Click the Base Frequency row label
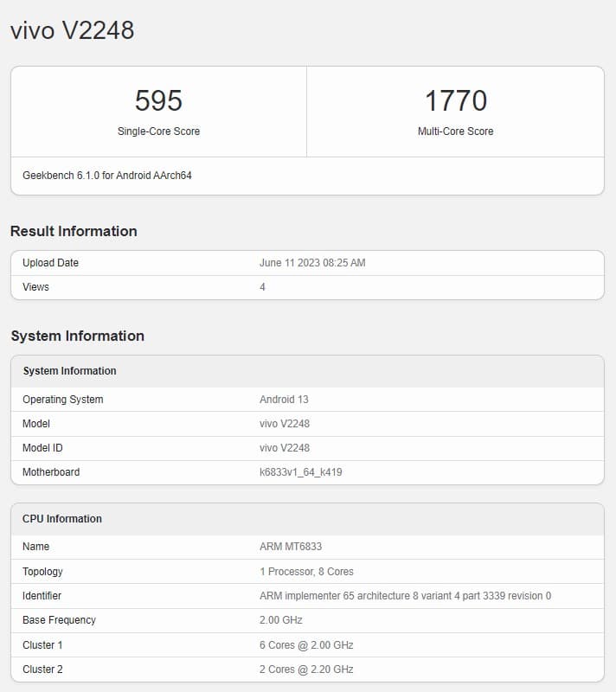The height and width of the screenshot is (692, 616). click(59, 620)
